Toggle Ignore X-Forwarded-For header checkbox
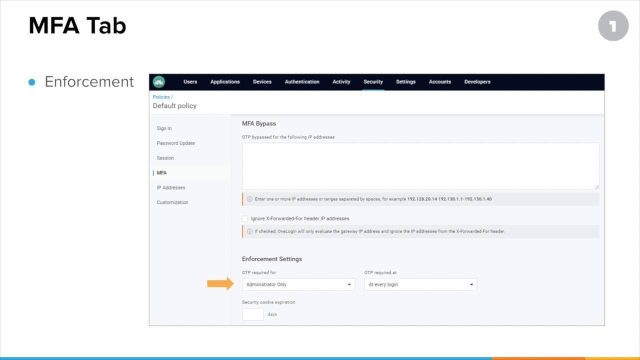640x360 pixels. click(x=245, y=219)
